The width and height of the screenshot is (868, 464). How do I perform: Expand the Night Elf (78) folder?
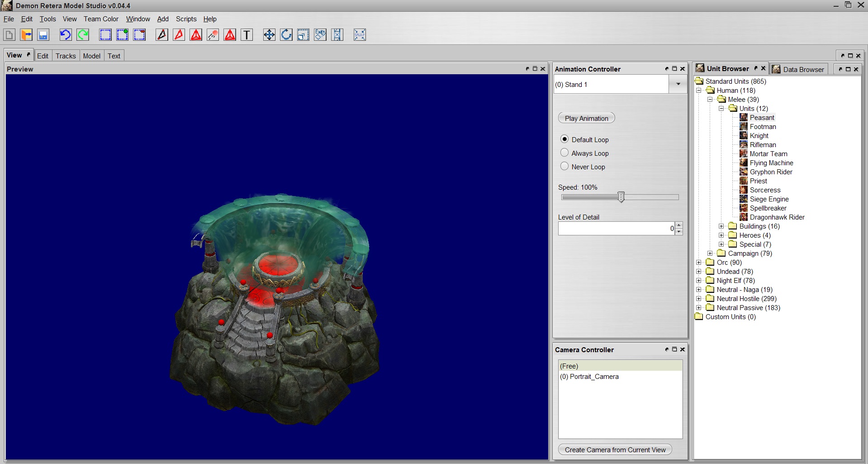pos(699,281)
